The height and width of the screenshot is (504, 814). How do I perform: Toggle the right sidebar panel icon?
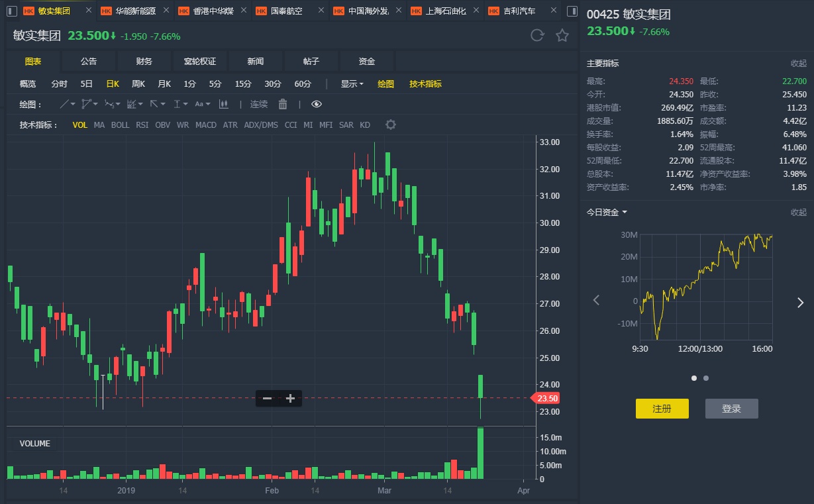point(573,11)
